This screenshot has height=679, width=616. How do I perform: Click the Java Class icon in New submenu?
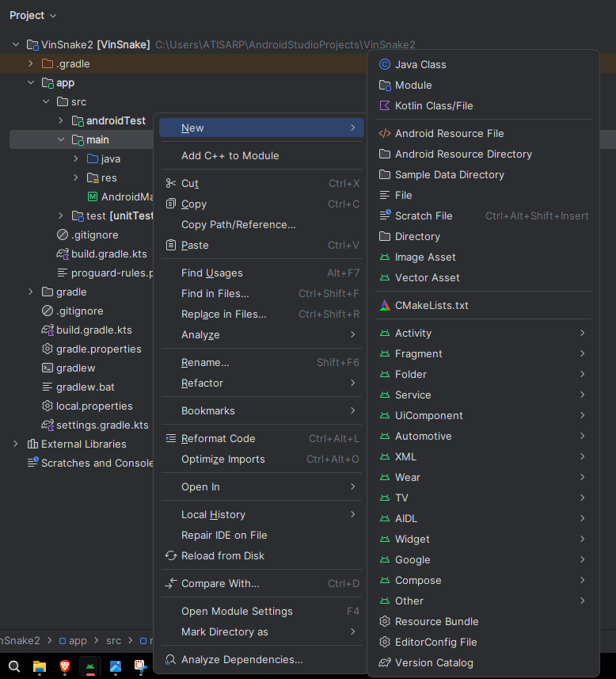pos(385,64)
